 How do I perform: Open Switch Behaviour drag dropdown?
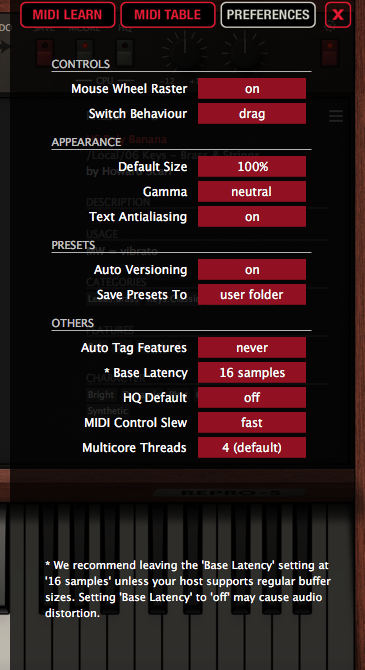click(252, 114)
